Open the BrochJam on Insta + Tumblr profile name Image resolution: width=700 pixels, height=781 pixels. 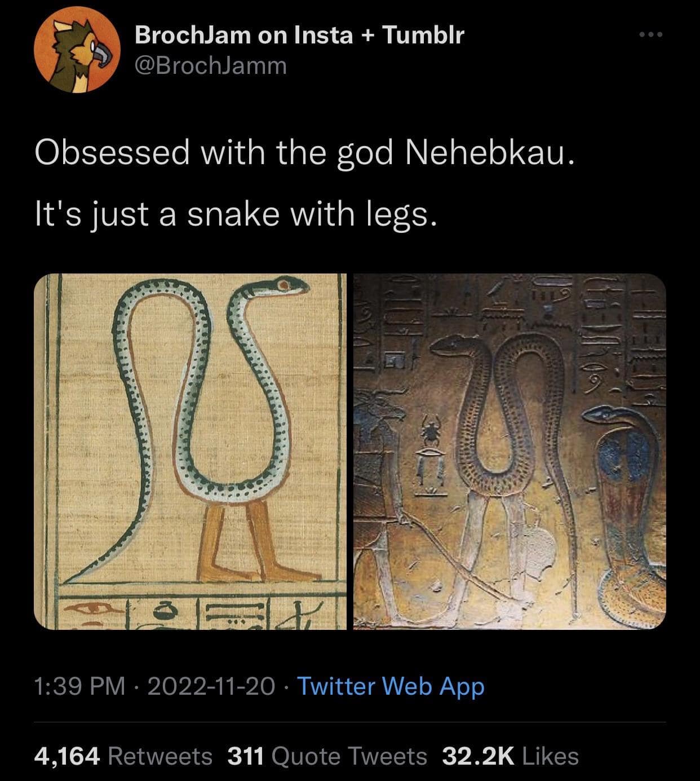[299, 35]
